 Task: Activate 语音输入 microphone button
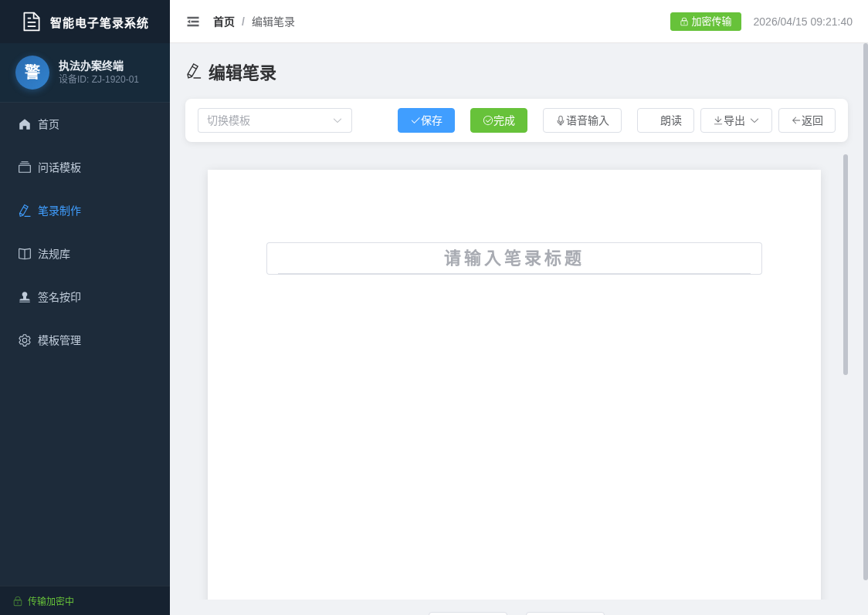tap(582, 120)
